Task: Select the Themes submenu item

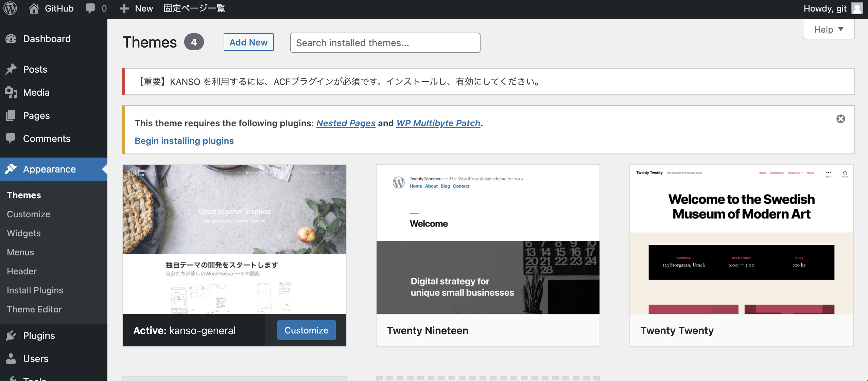Action: [x=24, y=195]
